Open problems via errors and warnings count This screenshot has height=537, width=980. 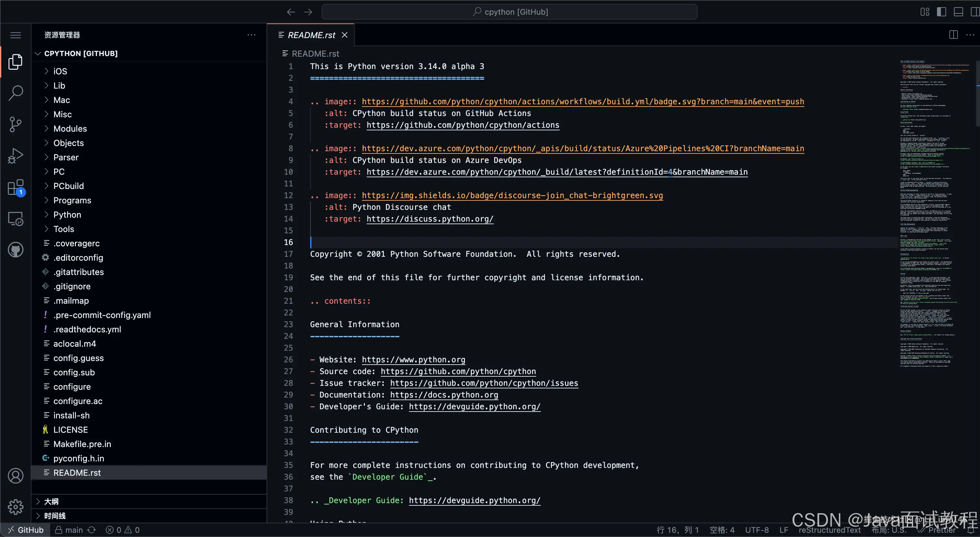(122, 530)
